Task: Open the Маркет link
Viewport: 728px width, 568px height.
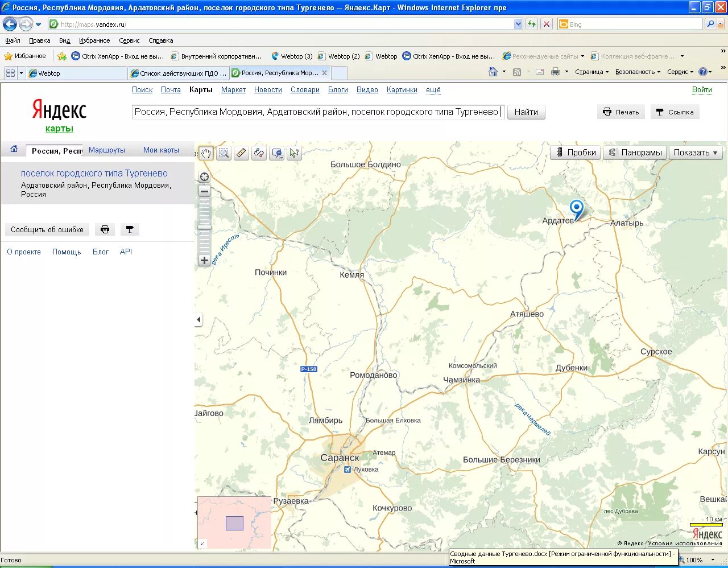Action: click(233, 90)
